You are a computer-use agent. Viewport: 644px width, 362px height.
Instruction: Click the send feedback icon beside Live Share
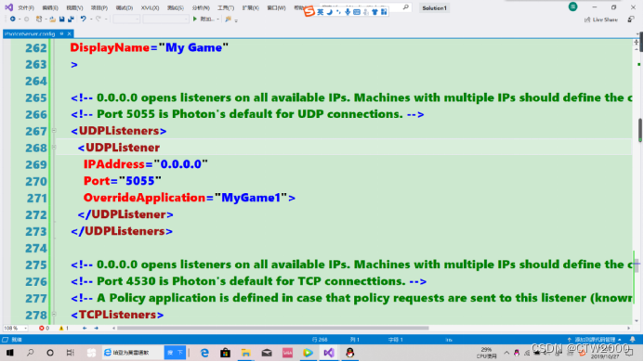coord(631,19)
